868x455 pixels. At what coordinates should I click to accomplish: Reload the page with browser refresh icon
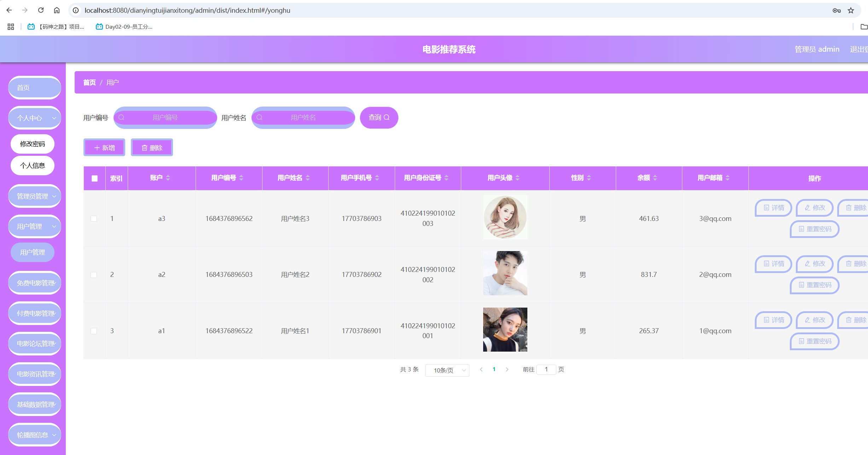pyautogui.click(x=41, y=10)
